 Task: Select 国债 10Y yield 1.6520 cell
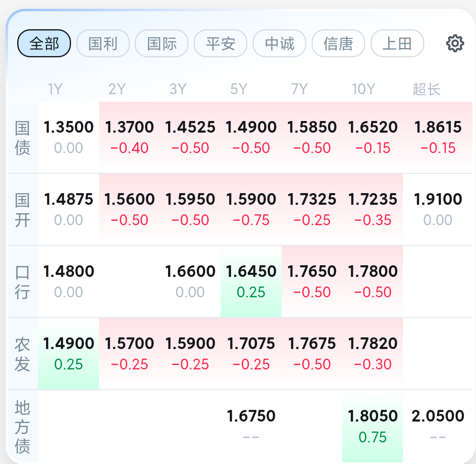point(373,137)
